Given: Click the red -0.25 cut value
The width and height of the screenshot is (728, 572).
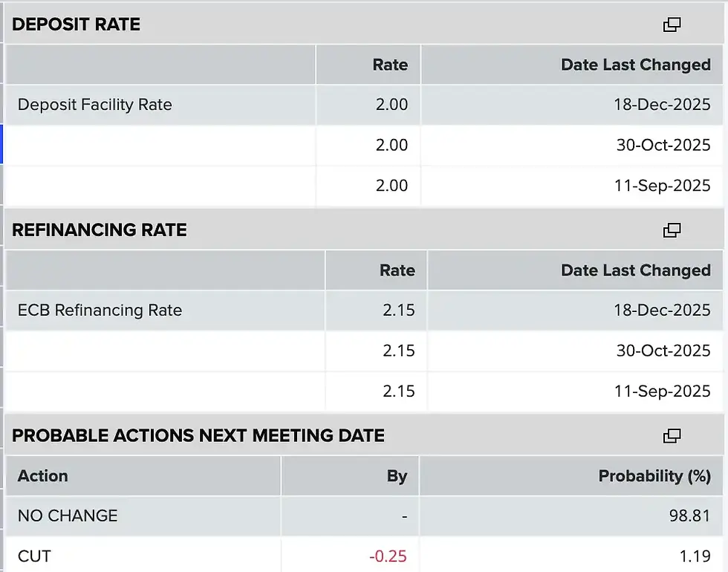Looking at the screenshot, I should pos(388,556).
